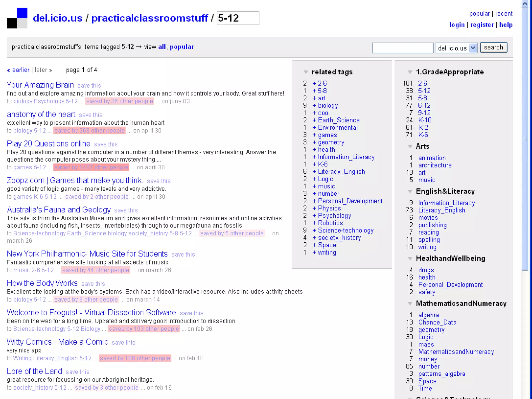Click the 5-12 tag input box in header
Image resolution: width=532 pixels, height=399 pixels.
238,18
